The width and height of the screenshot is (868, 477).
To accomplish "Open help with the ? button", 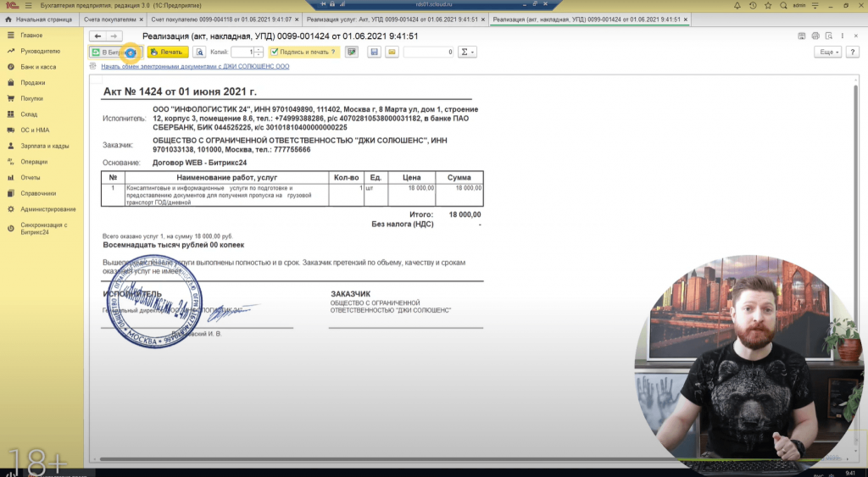I will click(x=853, y=52).
